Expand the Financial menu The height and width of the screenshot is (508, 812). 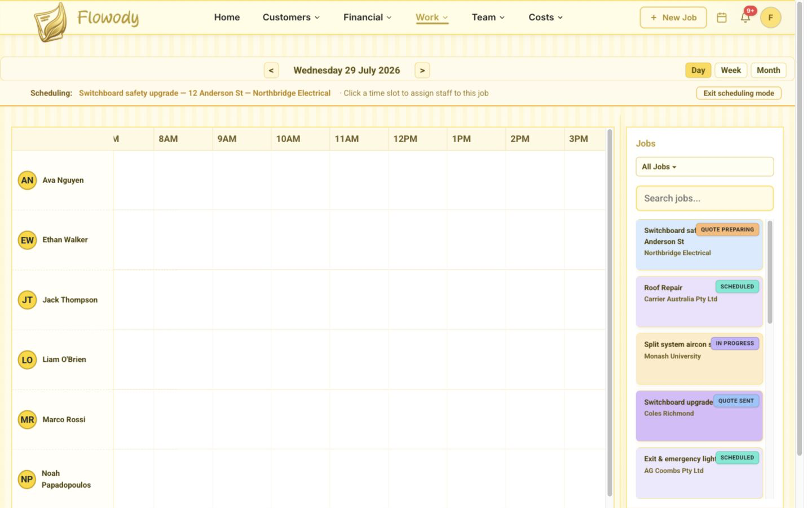[367, 17]
